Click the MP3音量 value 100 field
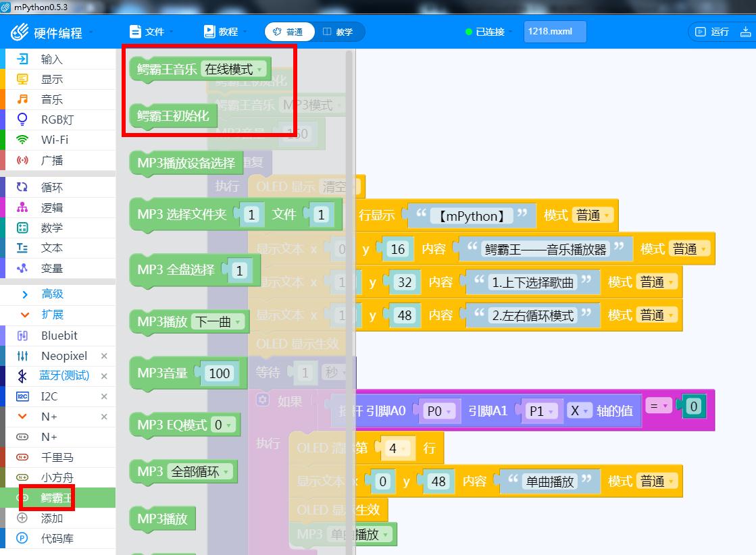 pyautogui.click(x=220, y=373)
